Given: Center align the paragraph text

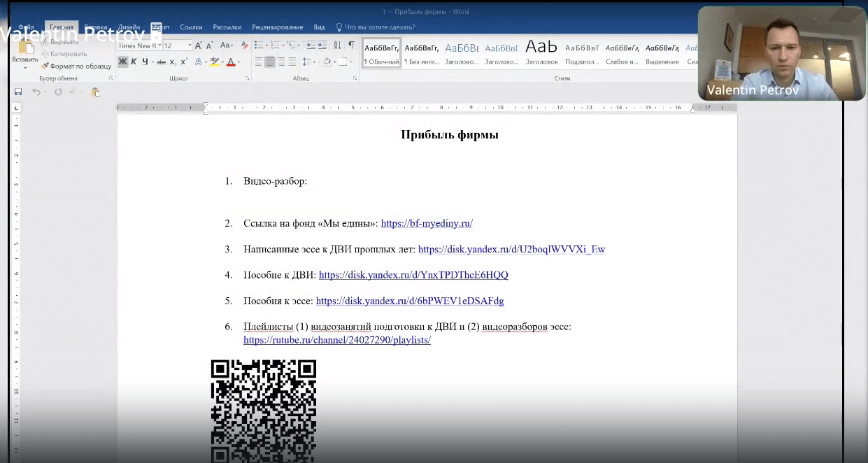Looking at the screenshot, I should tap(270, 62).
